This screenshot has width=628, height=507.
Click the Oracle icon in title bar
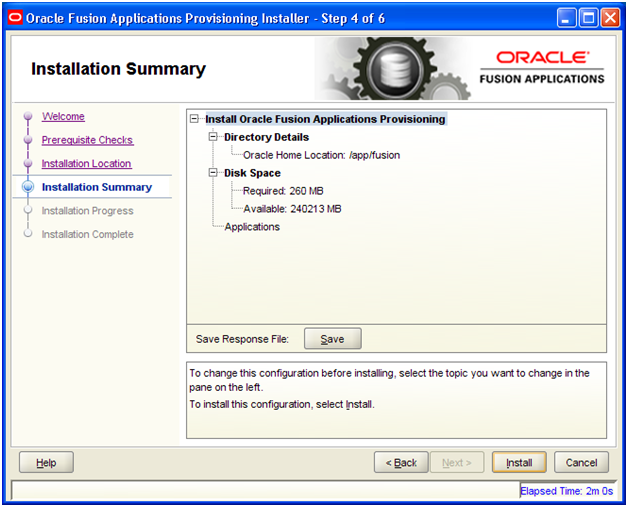[15, 18]
